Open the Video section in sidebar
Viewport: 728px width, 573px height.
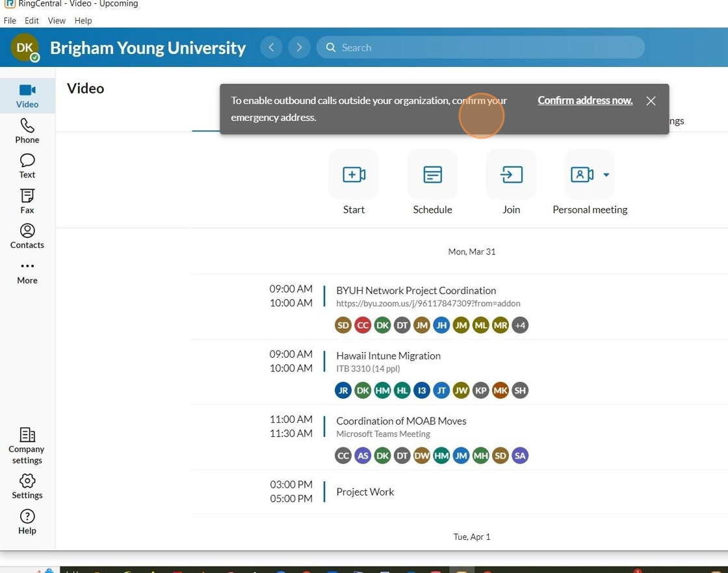(27, 96)
